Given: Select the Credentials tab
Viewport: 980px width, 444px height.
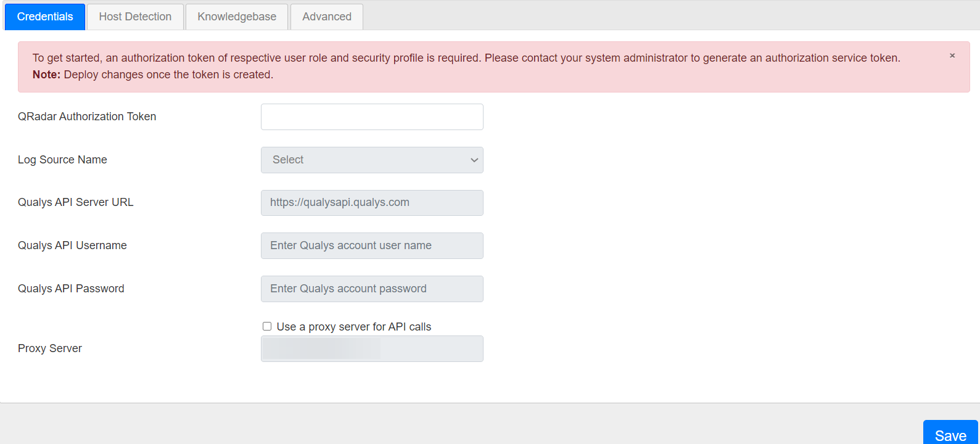Looking at the screenshot, I should tap(45, 17).
